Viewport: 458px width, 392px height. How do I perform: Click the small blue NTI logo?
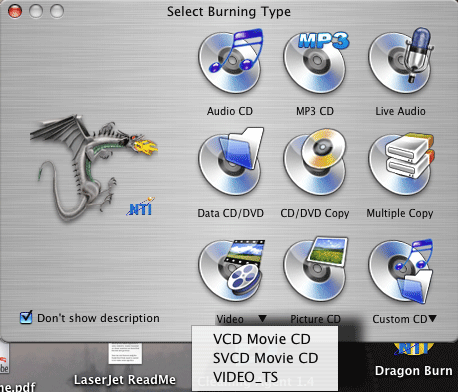click(x=141, y=207)
